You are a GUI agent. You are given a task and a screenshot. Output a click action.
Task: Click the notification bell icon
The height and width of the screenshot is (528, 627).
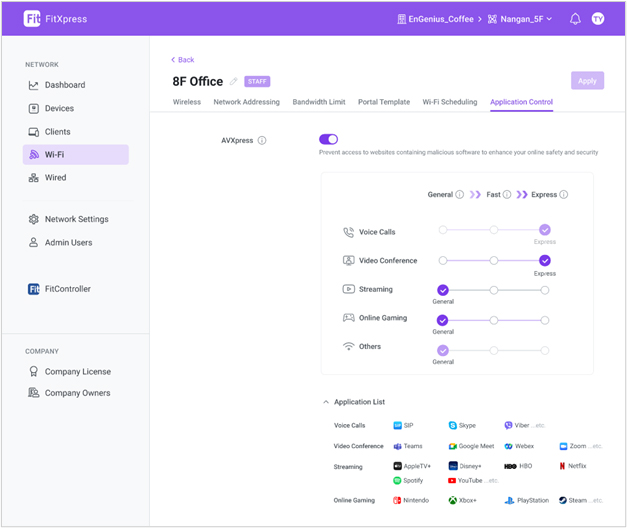click(575, 19)
